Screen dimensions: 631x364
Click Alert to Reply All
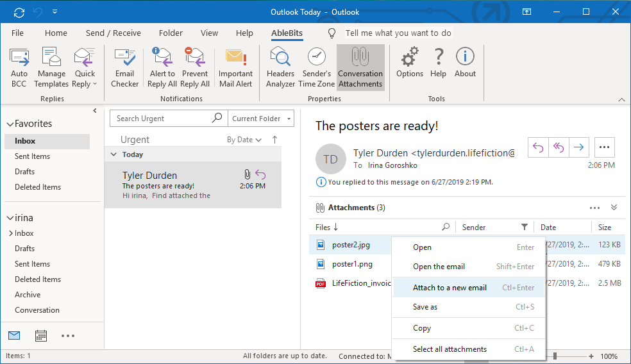pyautogui.click(x=162, y=67)
